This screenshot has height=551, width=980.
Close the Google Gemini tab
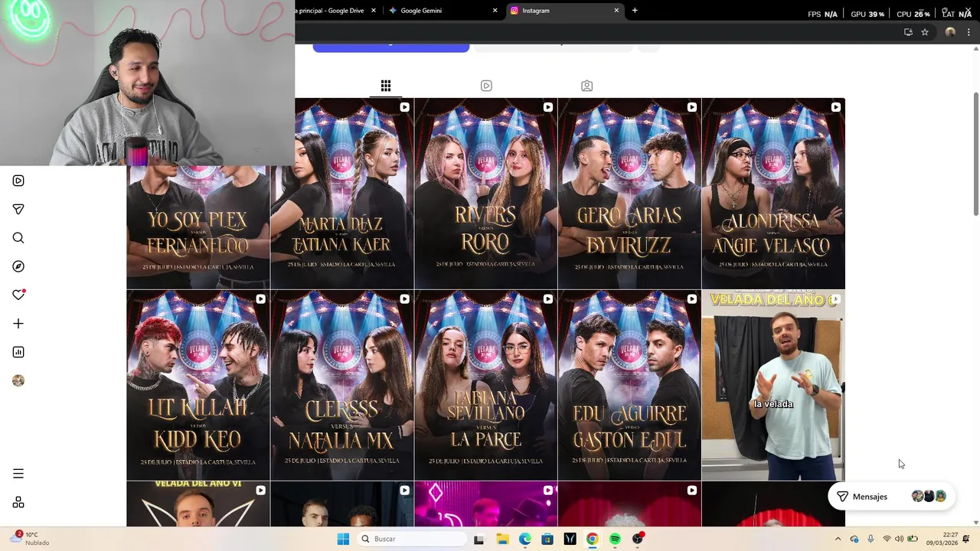click(x=495, y=11)
